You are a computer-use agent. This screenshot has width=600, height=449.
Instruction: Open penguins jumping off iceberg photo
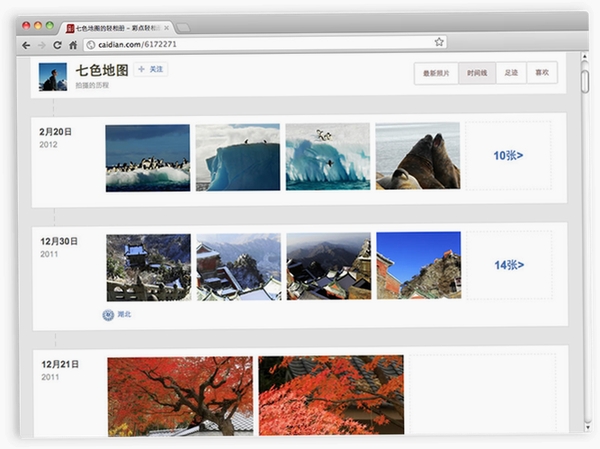[x=328, y=156]
